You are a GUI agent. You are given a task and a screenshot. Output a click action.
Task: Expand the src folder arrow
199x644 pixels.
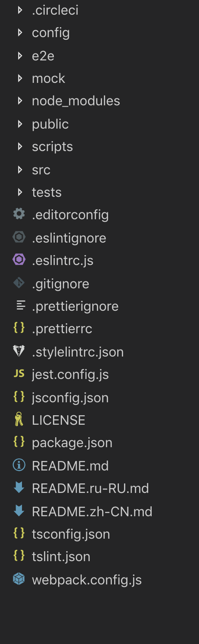tap(20, 170)
